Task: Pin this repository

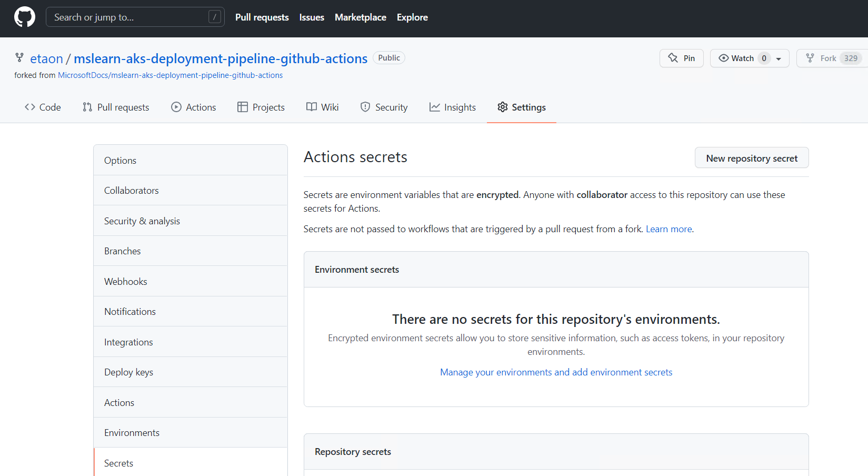Action: point(682,58)
